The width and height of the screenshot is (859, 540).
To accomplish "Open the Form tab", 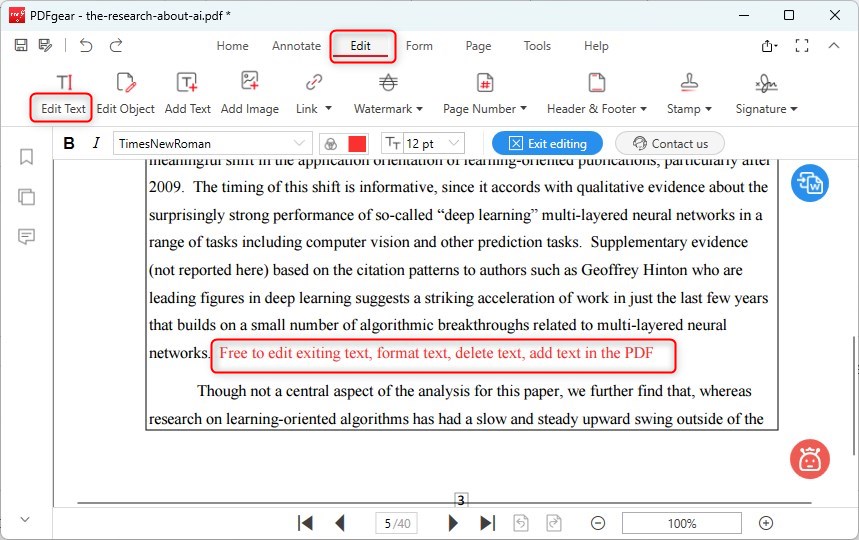I will coord(419,46).
